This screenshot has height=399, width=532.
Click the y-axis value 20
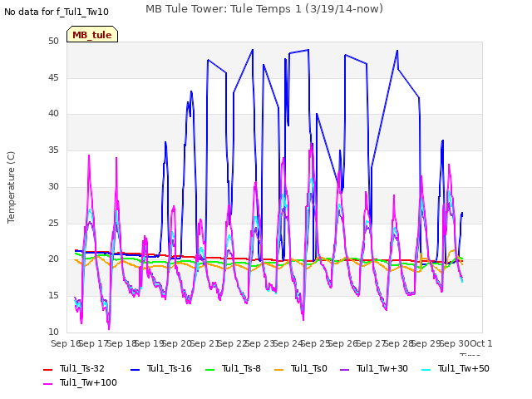click(53, 259)
